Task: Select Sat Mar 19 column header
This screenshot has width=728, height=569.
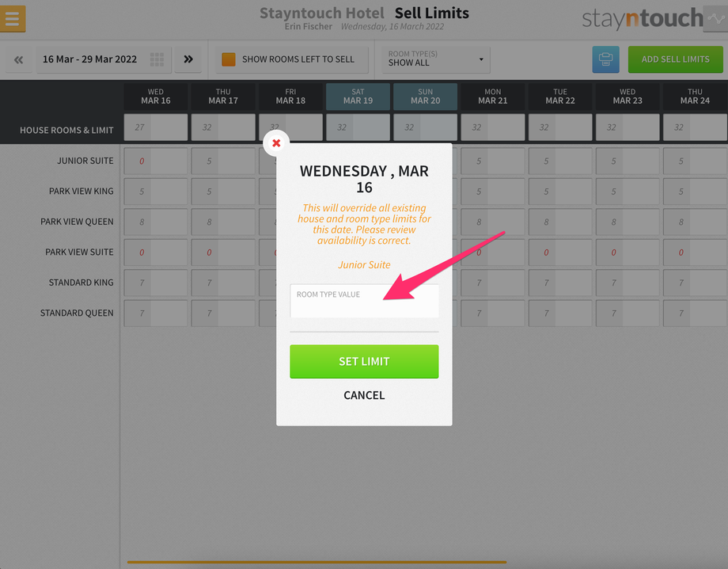Action: tap(358, 97)
